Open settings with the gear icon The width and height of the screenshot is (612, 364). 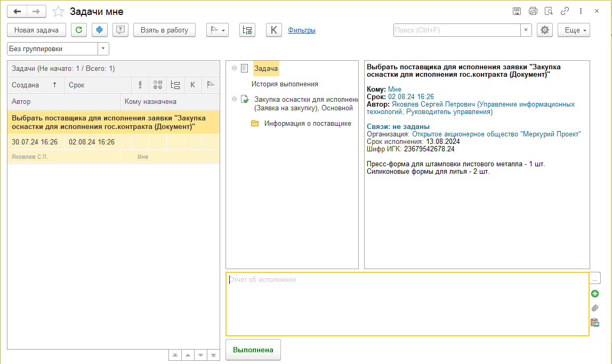coord(544,30)
